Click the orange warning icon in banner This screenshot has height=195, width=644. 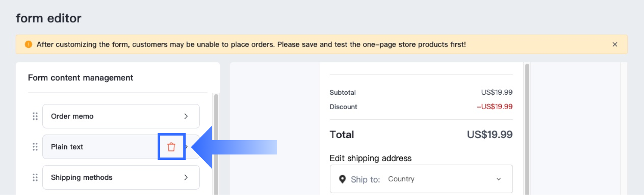28,44
